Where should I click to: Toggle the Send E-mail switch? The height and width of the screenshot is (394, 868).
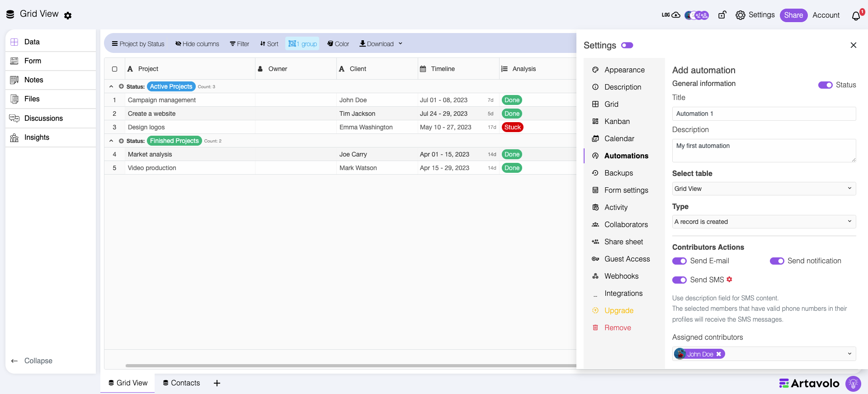[679, 261]
